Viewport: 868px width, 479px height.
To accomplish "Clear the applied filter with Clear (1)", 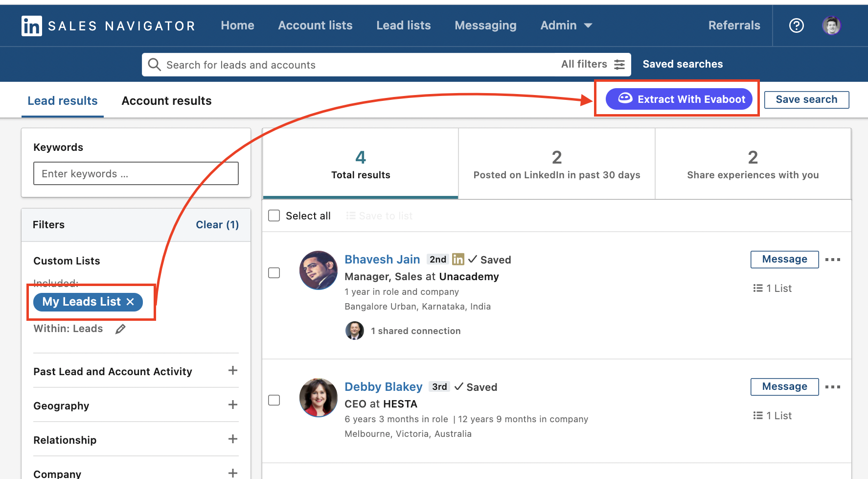I will (x=217, y=225).
